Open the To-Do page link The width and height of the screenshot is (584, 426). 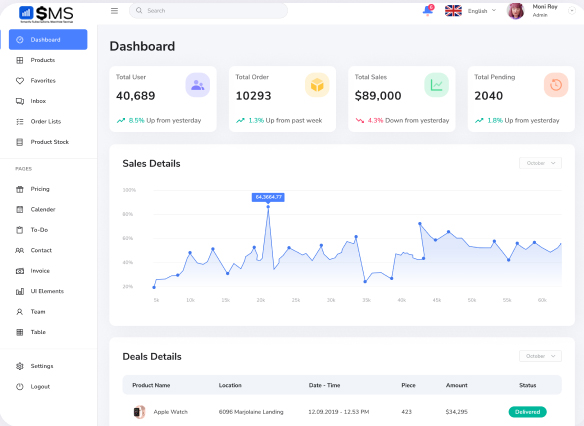[39, 230]
